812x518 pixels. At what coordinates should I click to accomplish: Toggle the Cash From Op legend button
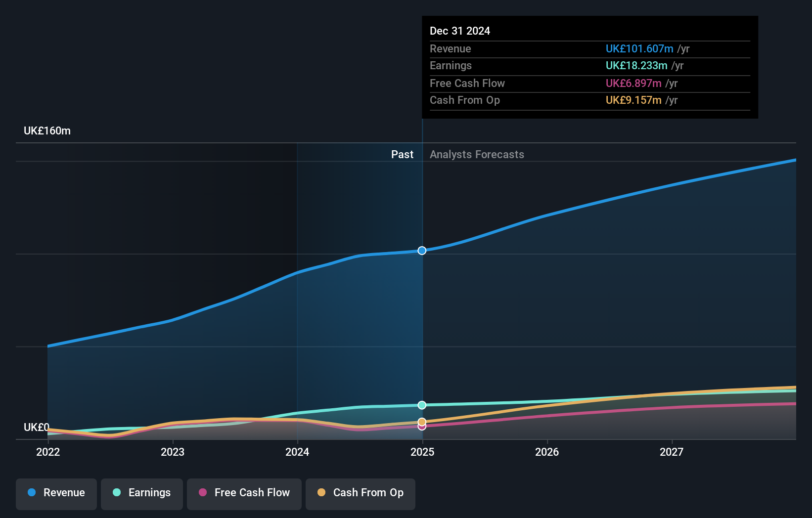[361, 494]
